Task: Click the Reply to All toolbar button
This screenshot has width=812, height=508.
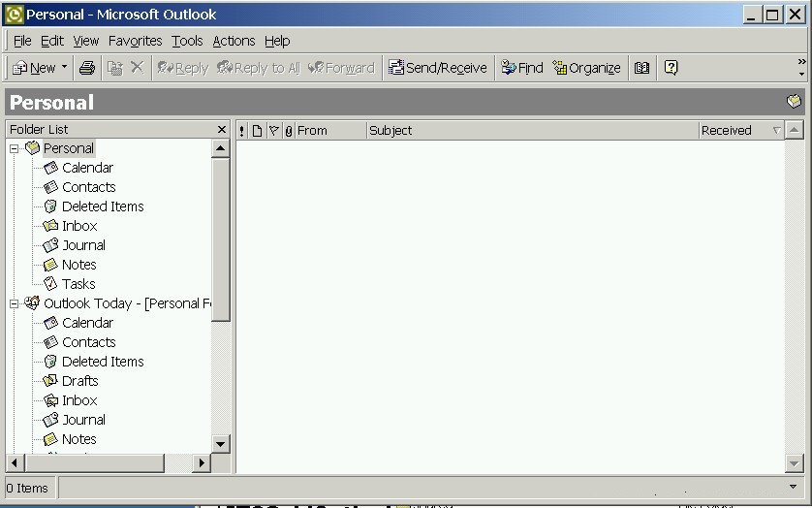Action: click(x=259, y=68)
